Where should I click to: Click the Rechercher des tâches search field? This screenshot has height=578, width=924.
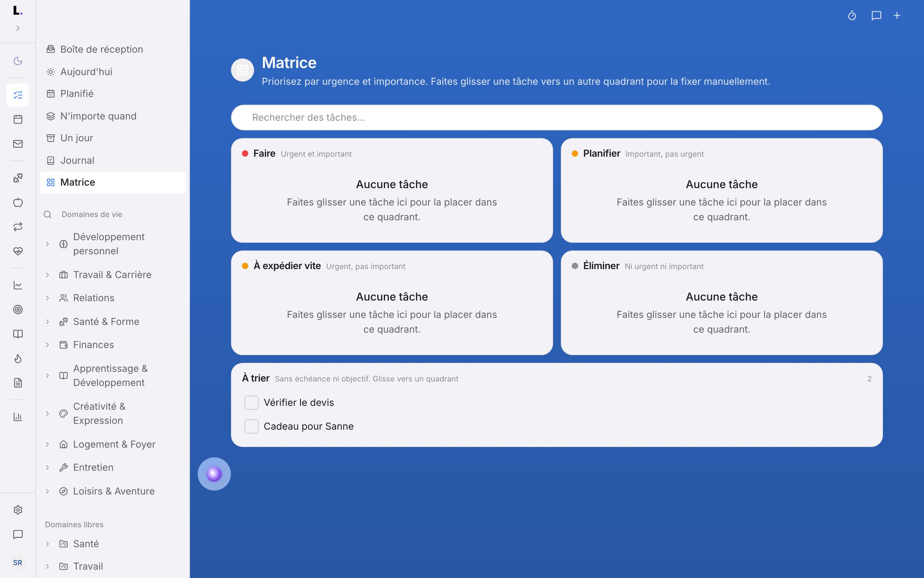(557, 117)
